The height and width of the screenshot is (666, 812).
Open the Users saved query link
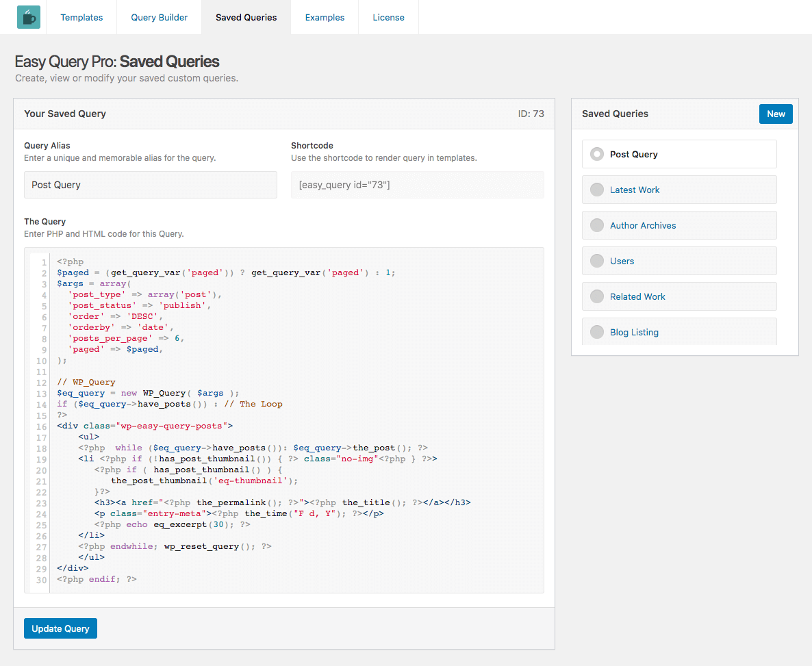[x=622, y=261]
